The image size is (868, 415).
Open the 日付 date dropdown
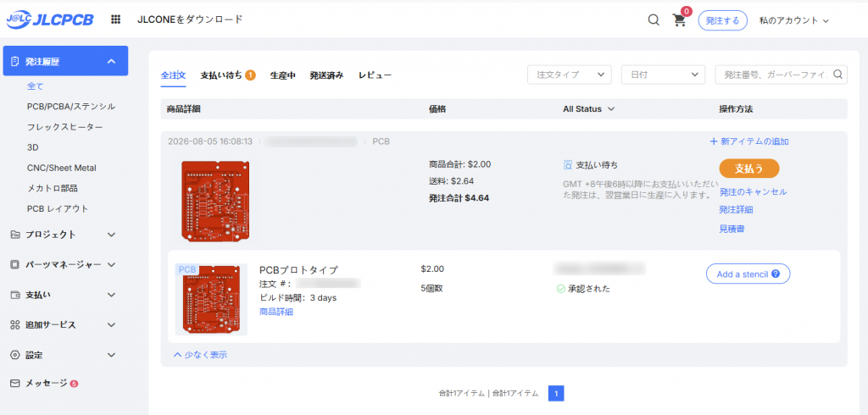pyautogui.click(x=664, y=75)
